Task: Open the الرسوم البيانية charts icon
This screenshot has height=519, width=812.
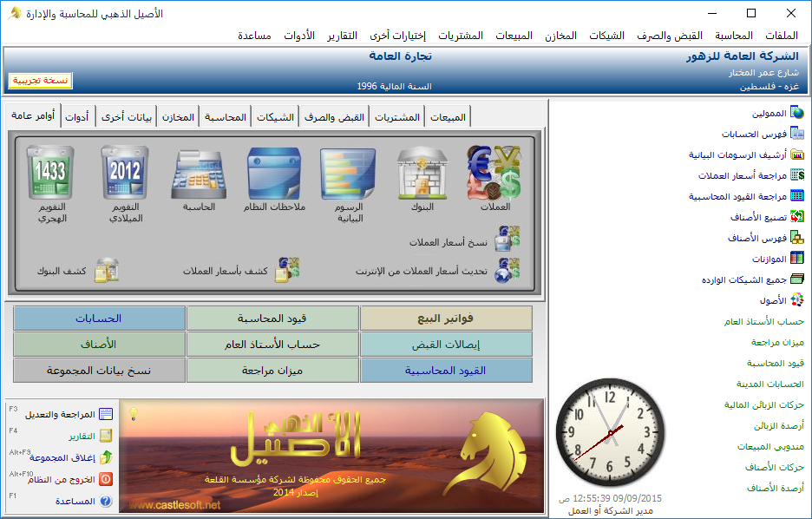Action: (348, 174)
